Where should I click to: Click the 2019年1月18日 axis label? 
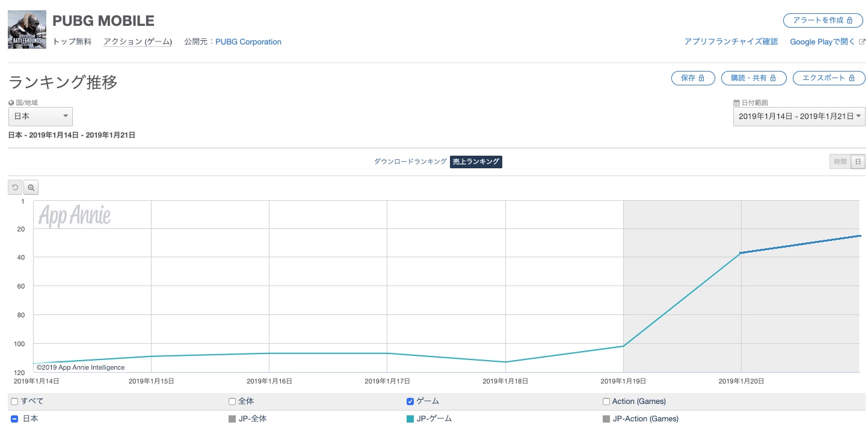(x=505, y=381)
